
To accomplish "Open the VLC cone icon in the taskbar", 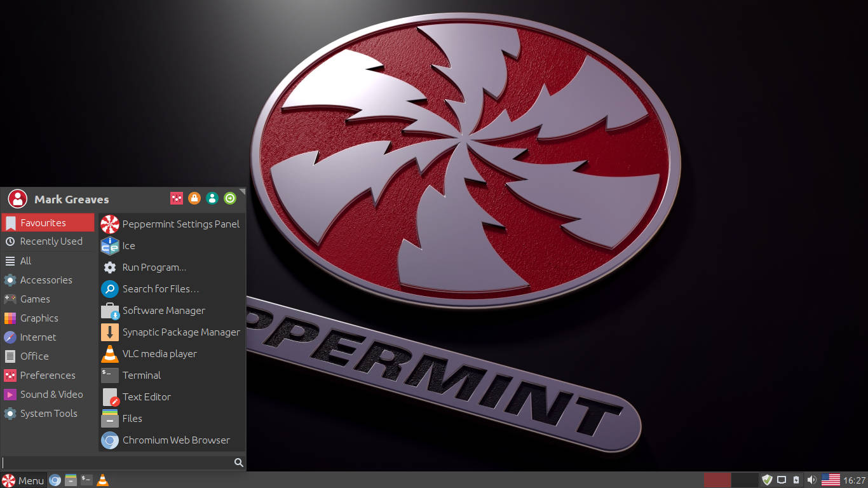I will pyautogui.click(x=102, y=480).
